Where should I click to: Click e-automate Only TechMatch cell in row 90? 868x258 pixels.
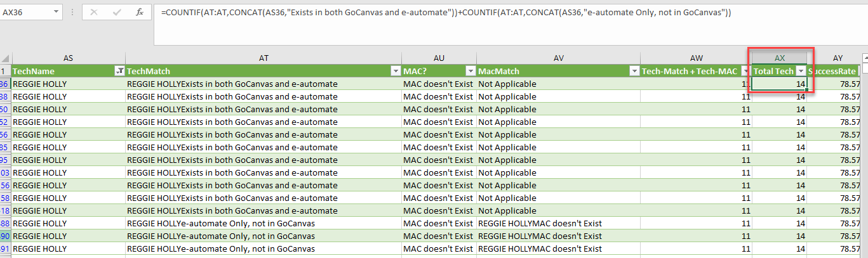click(x=264, y=236)
